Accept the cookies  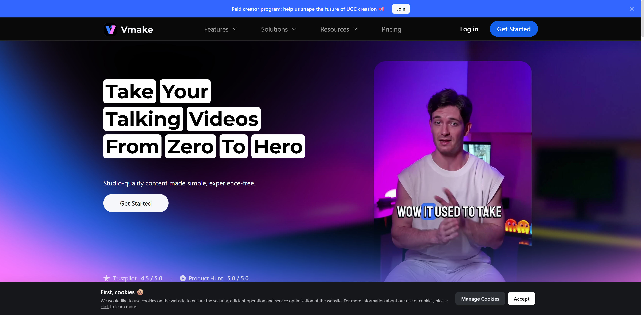[521, 299]
